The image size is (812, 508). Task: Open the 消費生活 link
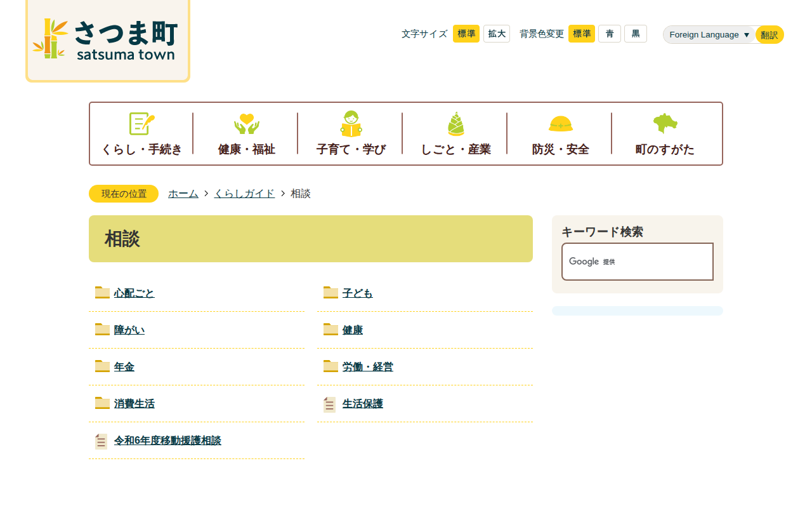coord(134,403)
